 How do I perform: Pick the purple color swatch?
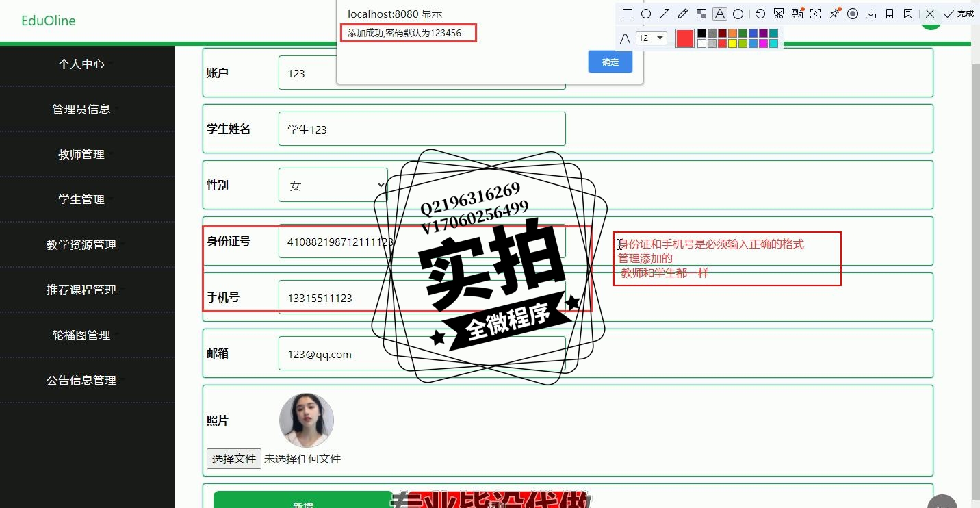[x=763, y=33]
